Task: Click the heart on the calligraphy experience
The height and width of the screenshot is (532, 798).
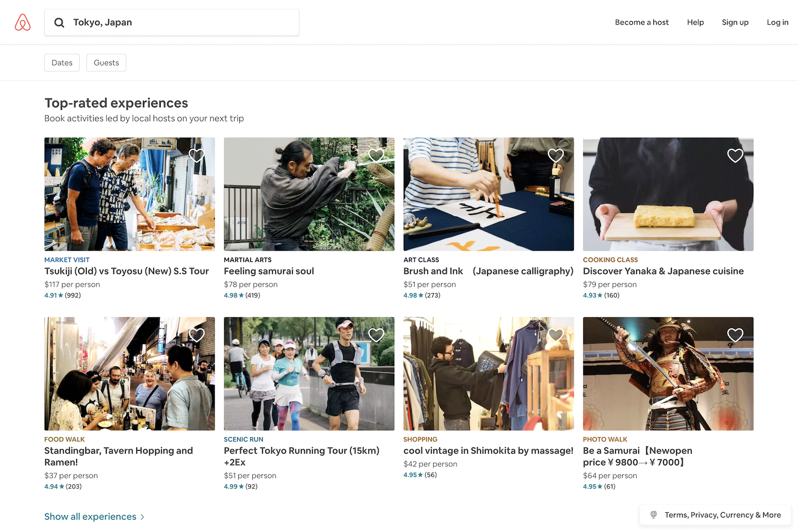Action: pyautogui.click(x=556, y=155)
